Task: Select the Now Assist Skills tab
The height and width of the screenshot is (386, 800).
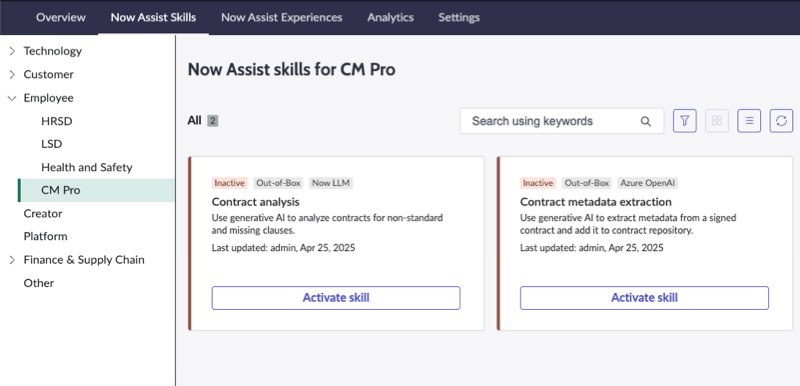Action: [153, 17]
